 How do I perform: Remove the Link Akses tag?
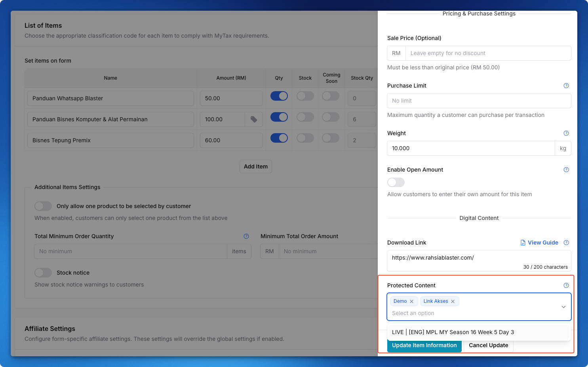coord(453,302)
